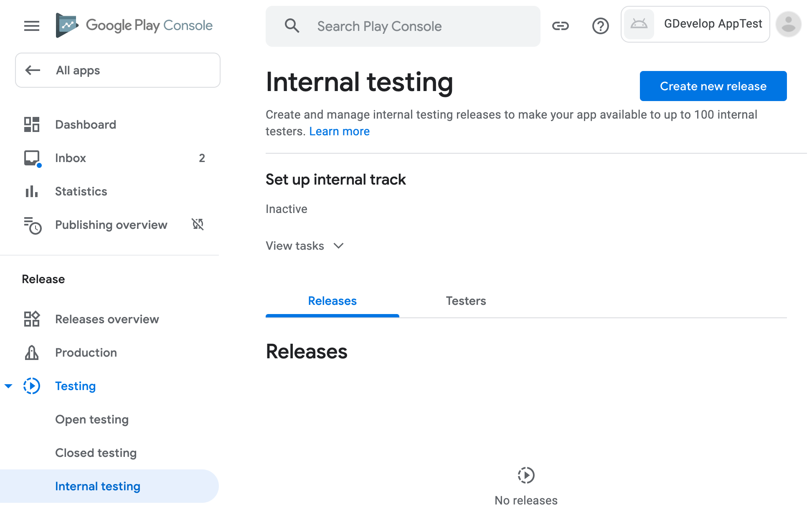Open the hamburger navigation menu

(32, 26)
